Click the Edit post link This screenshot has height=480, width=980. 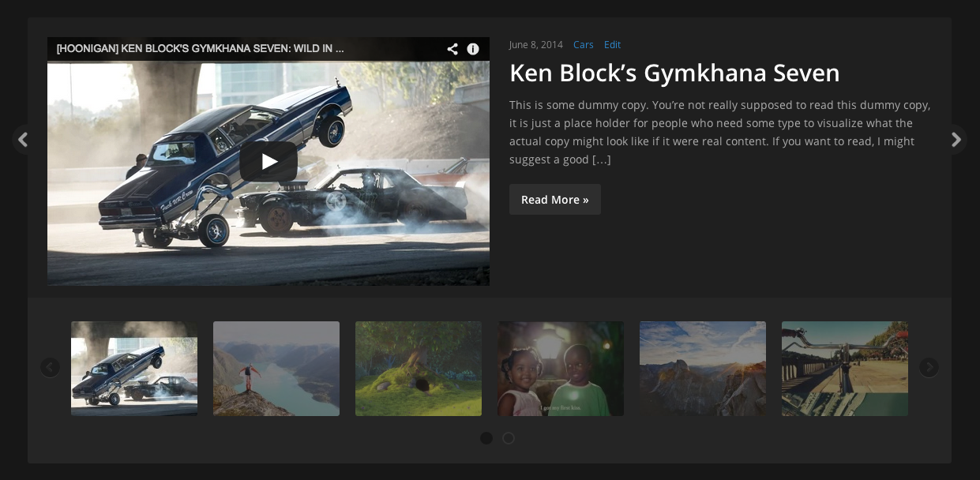(x=612, y=45)
